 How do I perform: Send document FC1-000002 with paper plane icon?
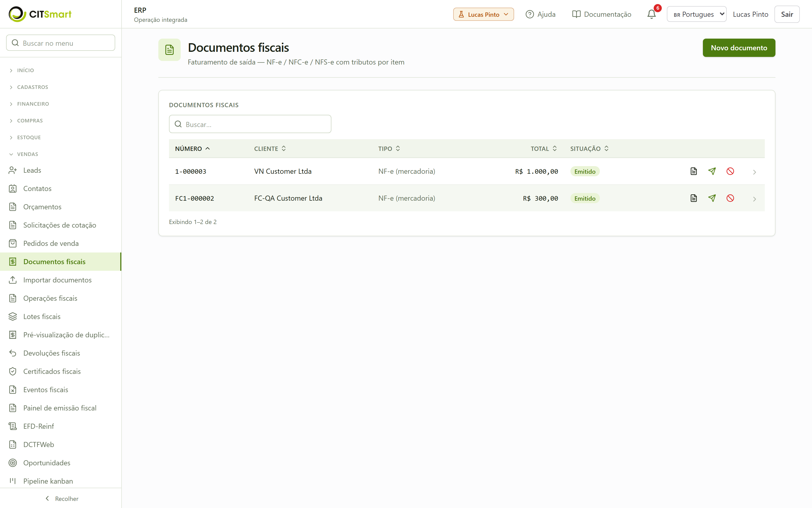712,198
